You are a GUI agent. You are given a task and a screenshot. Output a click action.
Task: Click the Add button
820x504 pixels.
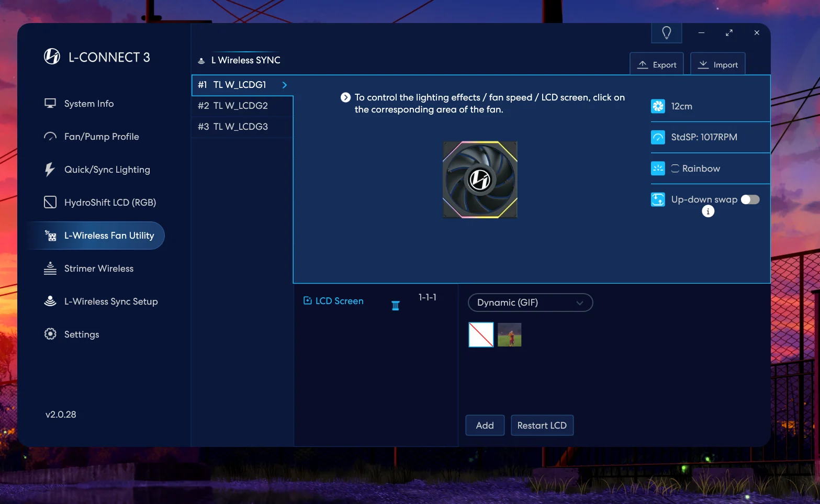coord(485,425)
